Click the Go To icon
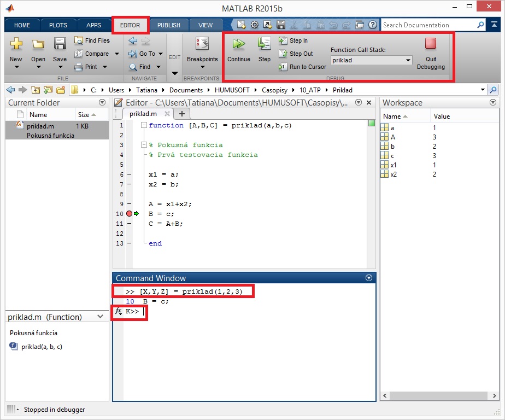 (133, 54)
